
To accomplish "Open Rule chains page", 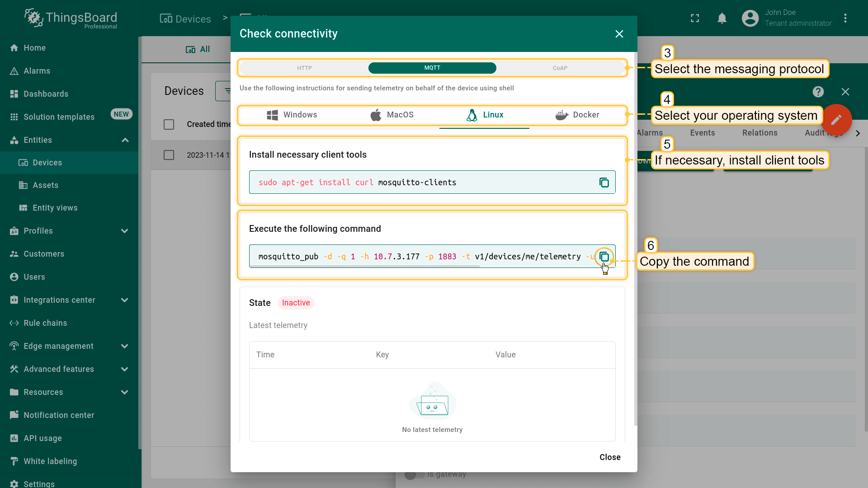I will click(x=45, y=323).
